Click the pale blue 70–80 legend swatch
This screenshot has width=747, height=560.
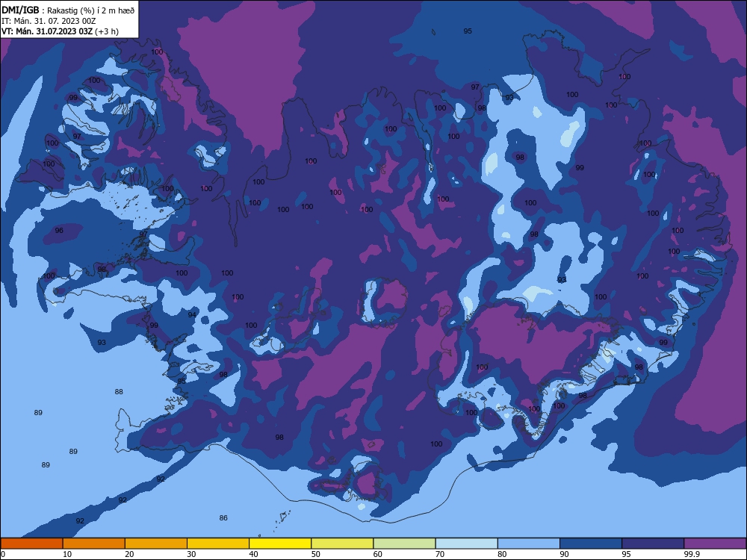click(x=467, y=544)
